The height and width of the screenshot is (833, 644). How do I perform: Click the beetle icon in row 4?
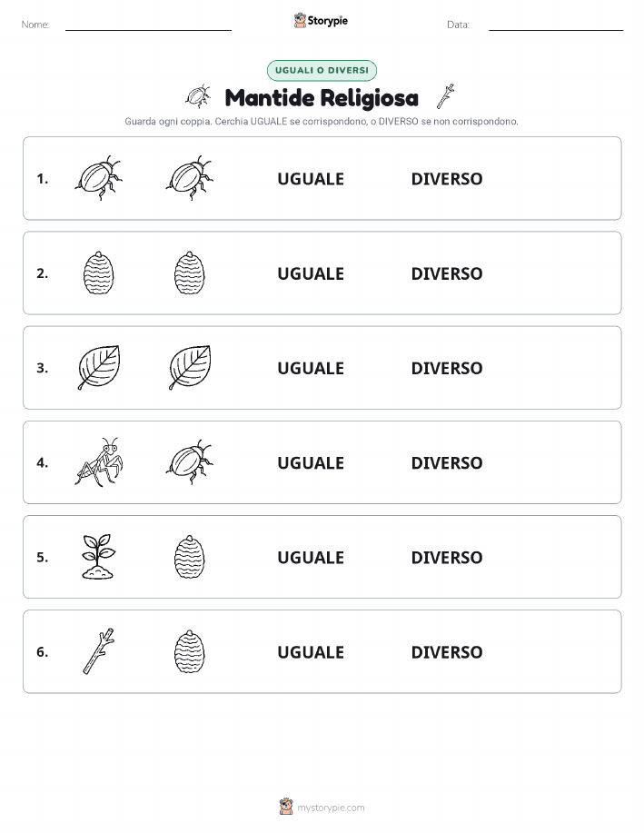click(190, 462)
